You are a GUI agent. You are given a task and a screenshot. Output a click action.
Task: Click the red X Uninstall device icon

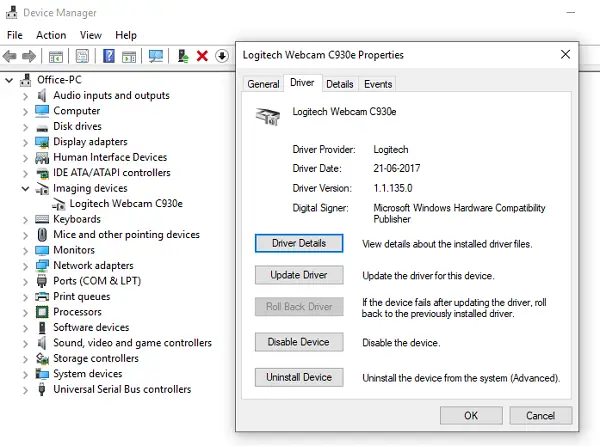pyautogui.click(x=202, y=56)
